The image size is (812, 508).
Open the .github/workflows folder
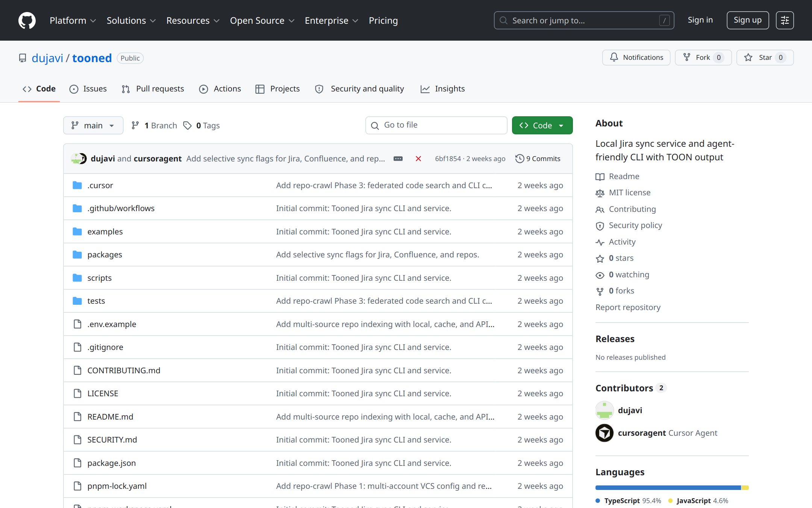pyautogui.click(x=121, y=208)
